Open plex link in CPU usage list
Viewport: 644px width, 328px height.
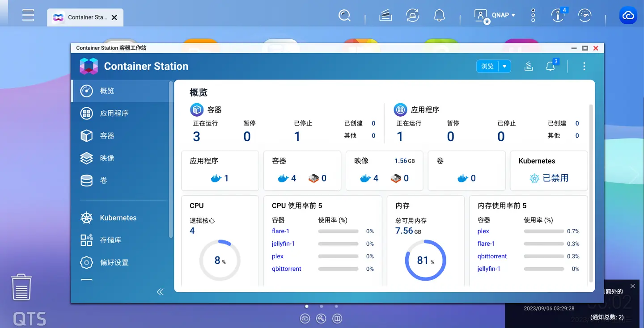click(x=278, y=256)
